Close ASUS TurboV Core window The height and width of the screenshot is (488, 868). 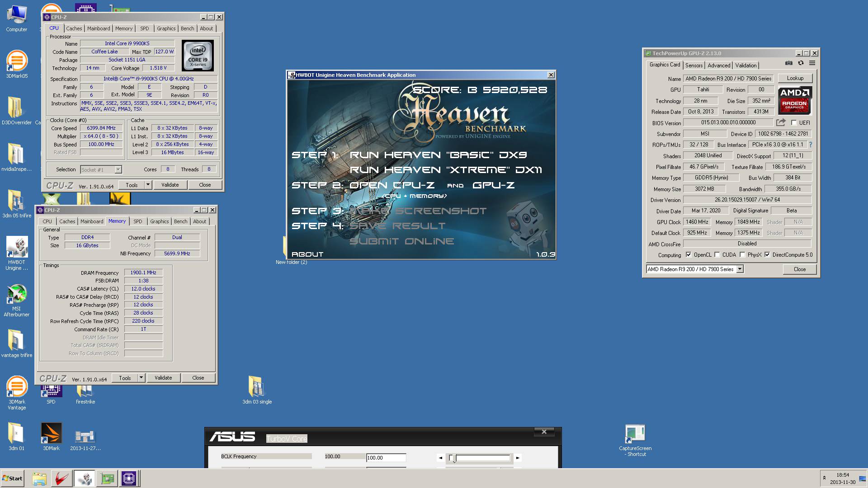(x=544, y=432)
